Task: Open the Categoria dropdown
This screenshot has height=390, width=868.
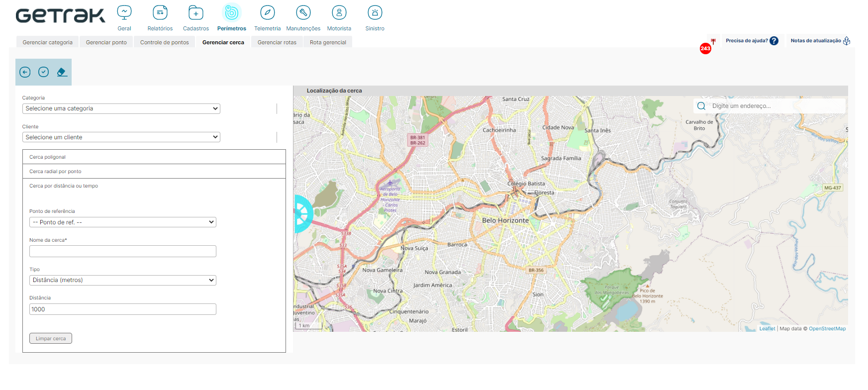Action: pyautogui.click(x=121, y=108)
